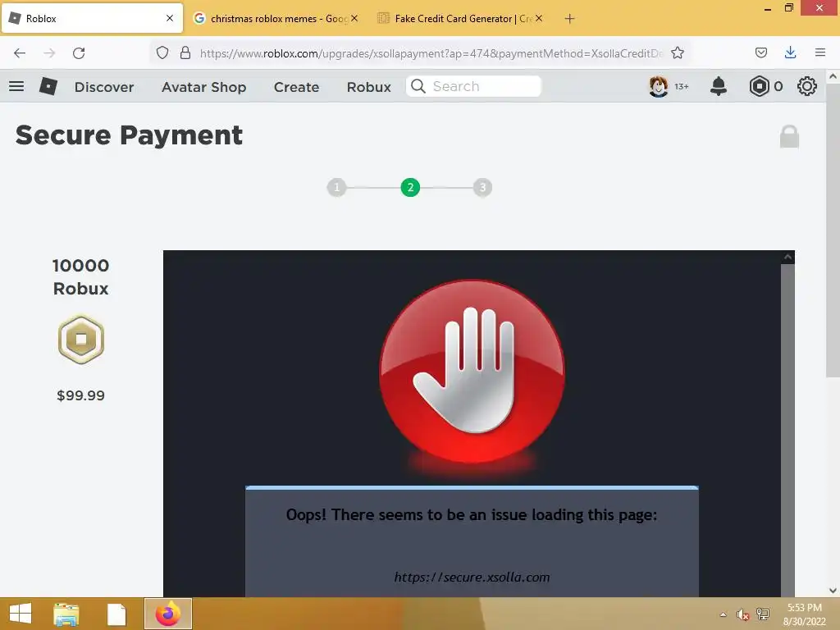Click the search magnifier icon
This screenshot has height=630, width=840.
(418, 86)
